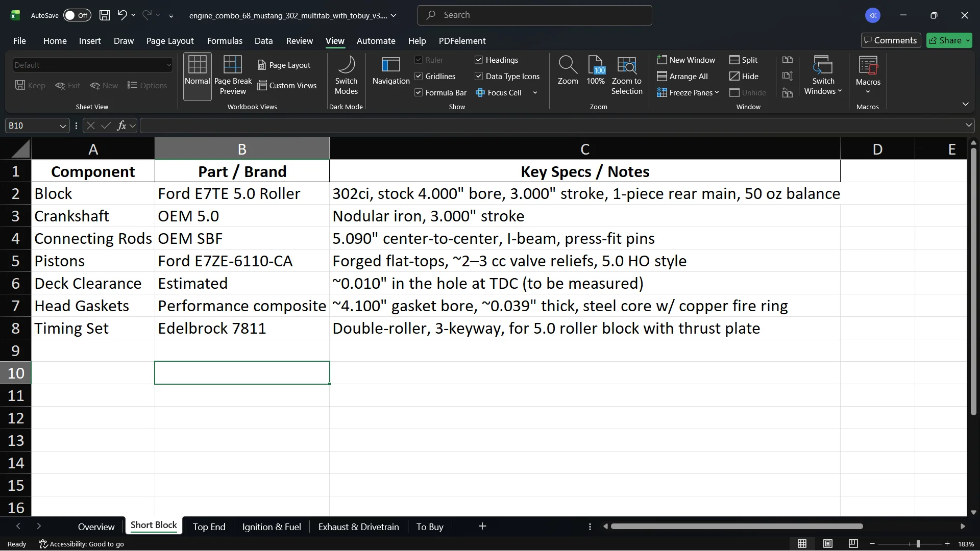The height and width of the screenshot is (551, 980).
Task: Switch to Page Layout in status bar
Action: 828,544
